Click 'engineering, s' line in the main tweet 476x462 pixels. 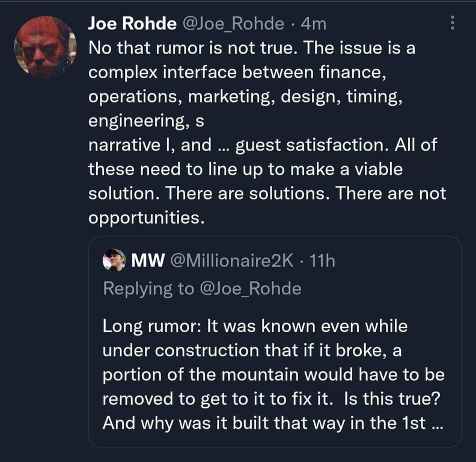click(146, 121)
